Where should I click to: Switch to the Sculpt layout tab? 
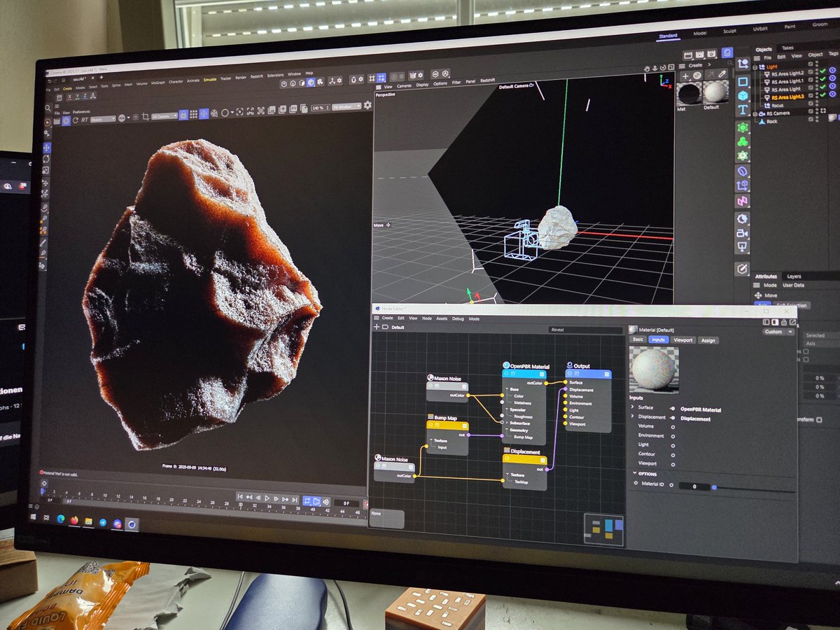(x=729, y=32)
